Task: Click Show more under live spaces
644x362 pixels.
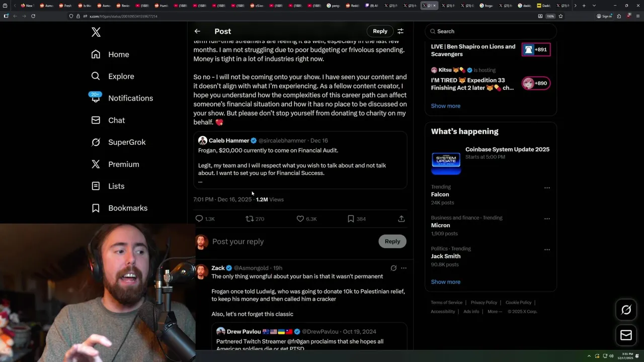Action: click(445, 106)
